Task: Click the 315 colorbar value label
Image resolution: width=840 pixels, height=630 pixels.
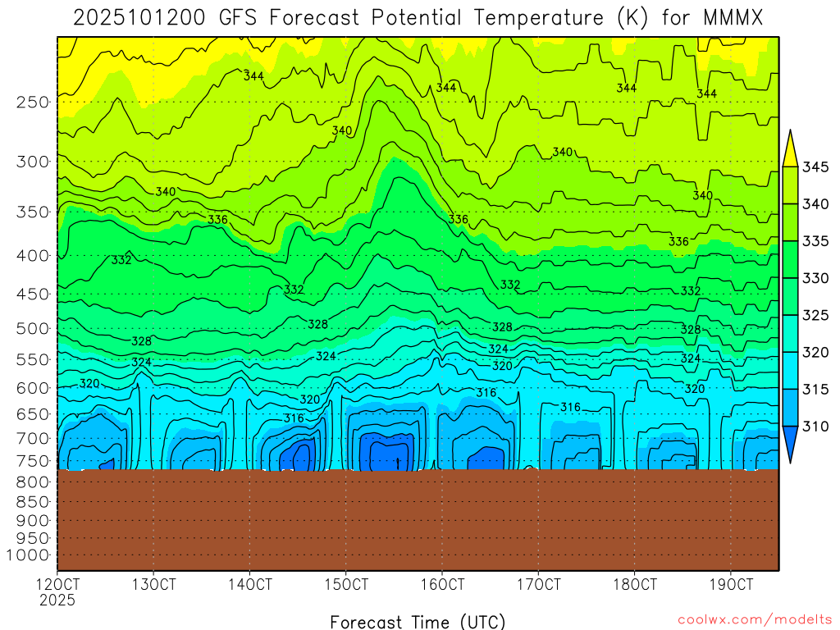Action: tap(815, 389)
